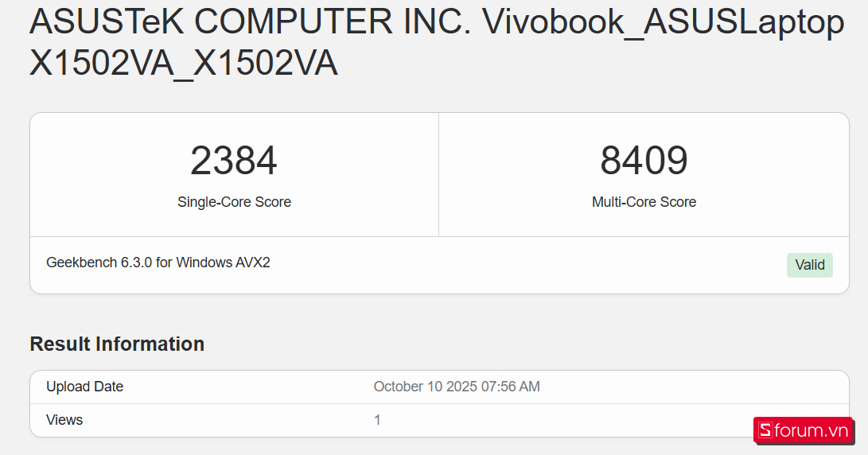This screenshot has height=455, width=868.
Task: Click the views count value 1
Action: pyautogui.click(x=378, y=419)
